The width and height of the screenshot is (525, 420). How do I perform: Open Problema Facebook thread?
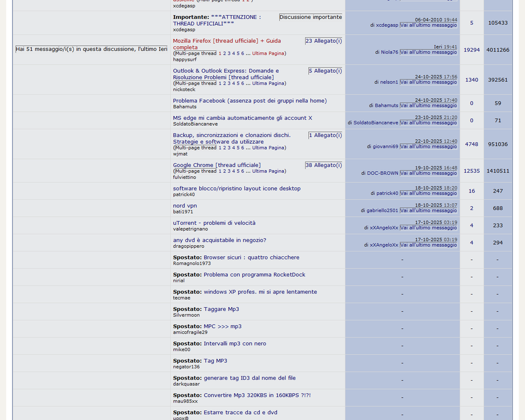250,100
